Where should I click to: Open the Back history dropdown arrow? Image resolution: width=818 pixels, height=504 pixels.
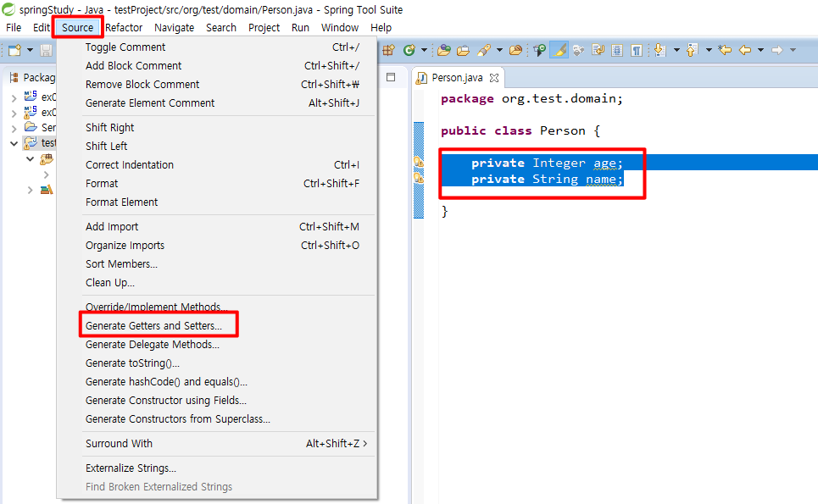pyautogui.click(x=760, y=50)
